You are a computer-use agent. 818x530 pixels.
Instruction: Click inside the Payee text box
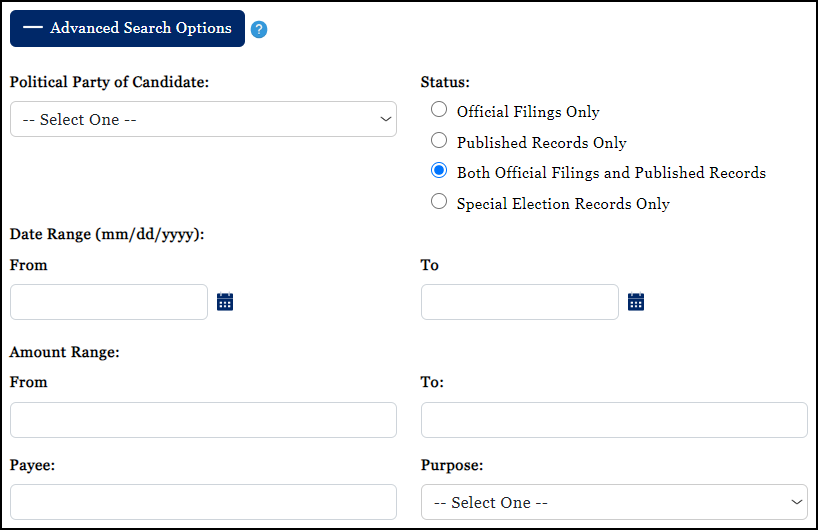(x=203, y=502)
